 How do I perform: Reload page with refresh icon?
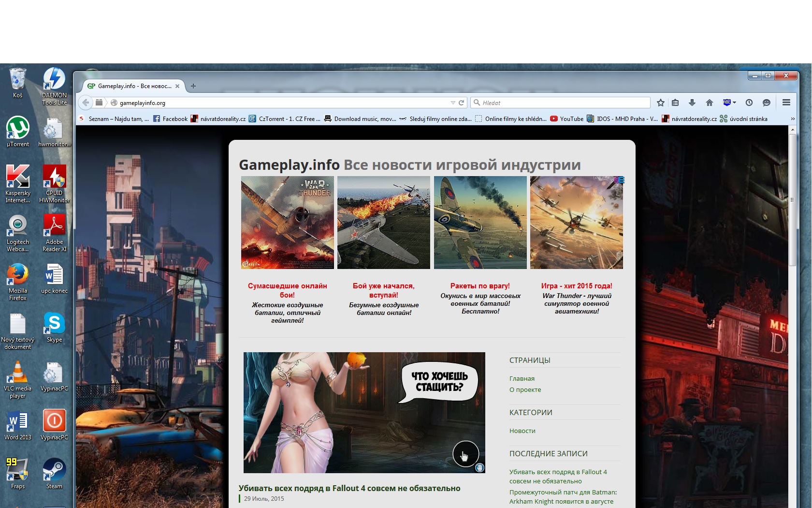[x=461, y=103]
